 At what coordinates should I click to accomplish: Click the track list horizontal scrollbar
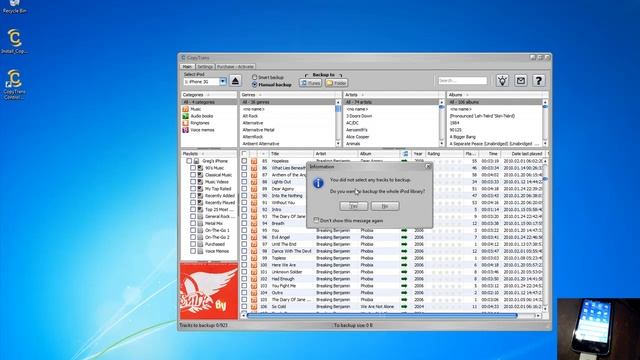[x=382, y=316]
